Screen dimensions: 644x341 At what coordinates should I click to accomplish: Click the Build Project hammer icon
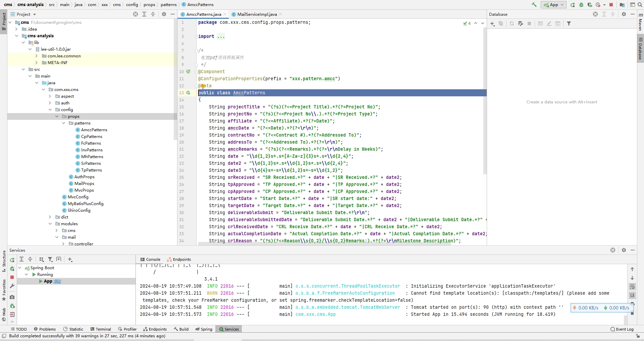(534, 5)
